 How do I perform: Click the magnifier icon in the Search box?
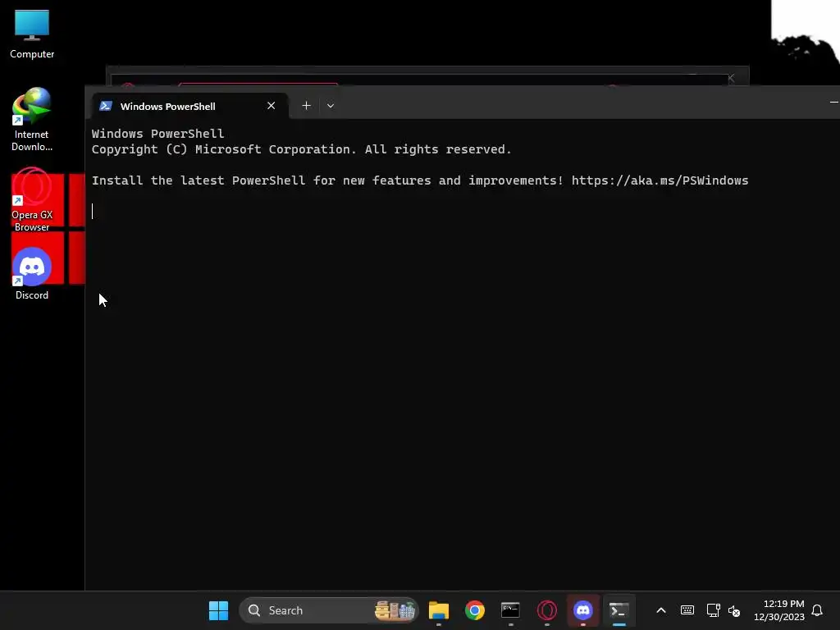[254, 610]
